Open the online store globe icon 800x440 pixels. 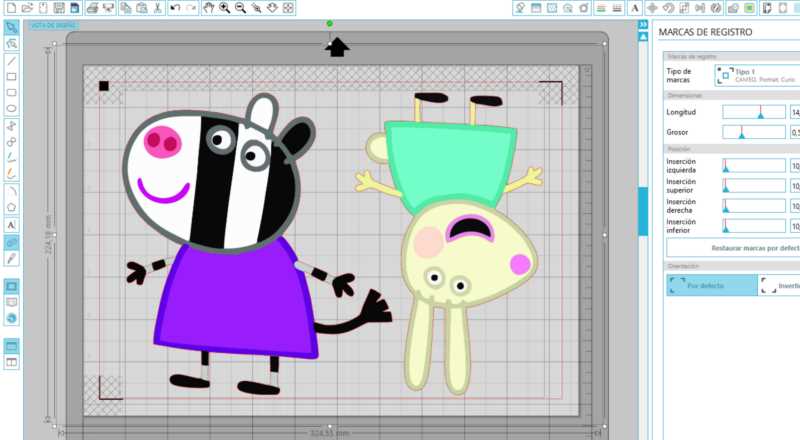[11, 318]
